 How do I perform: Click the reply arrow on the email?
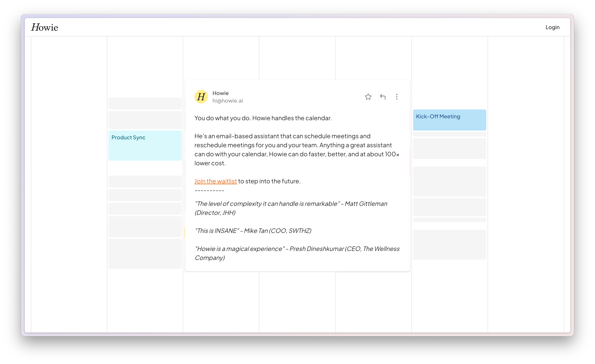[383, 97]
